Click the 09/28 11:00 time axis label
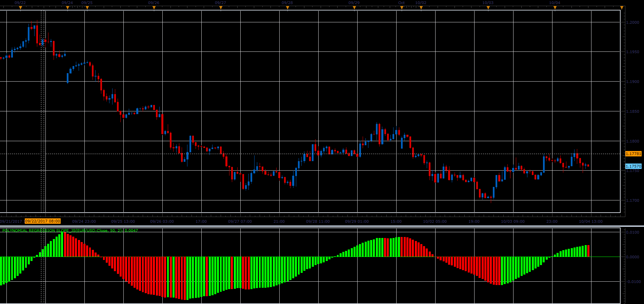 coord(318,221)
